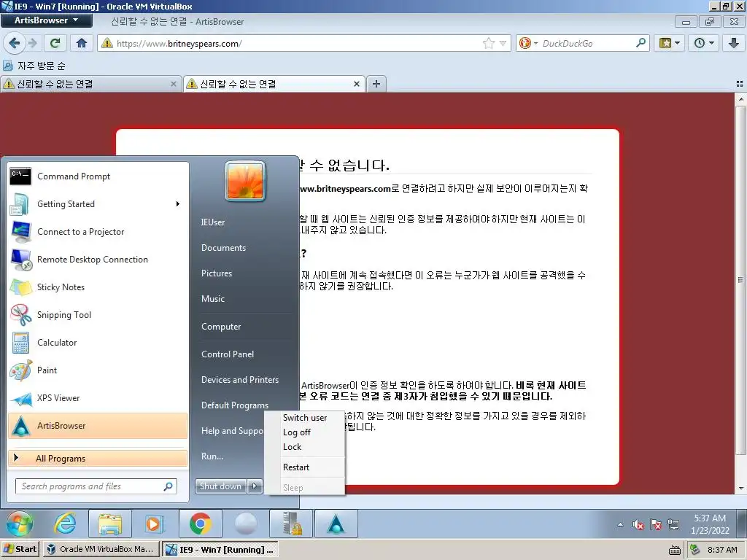Open history button dropdown arrow
This screenshot has width=747, height=560.
(712, 43)
